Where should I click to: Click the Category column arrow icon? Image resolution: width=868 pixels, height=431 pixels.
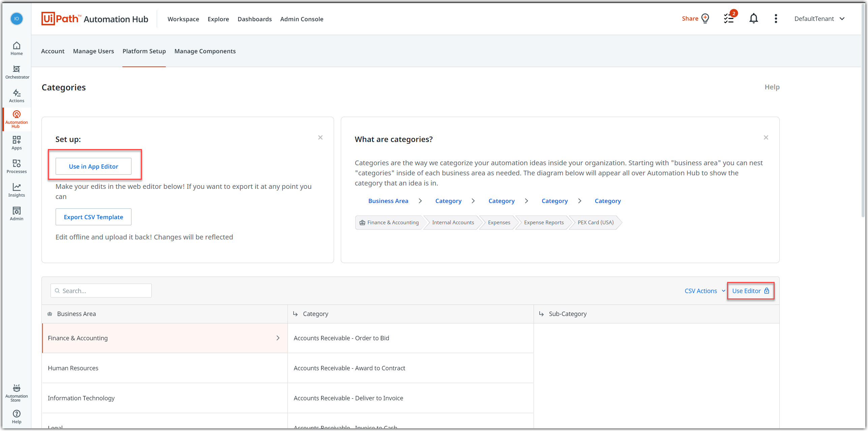(x=295, y=314)
